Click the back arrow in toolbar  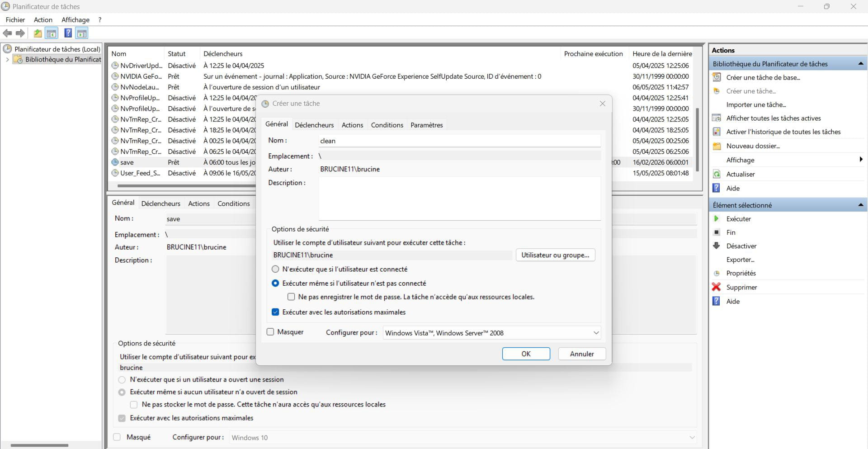7,33
